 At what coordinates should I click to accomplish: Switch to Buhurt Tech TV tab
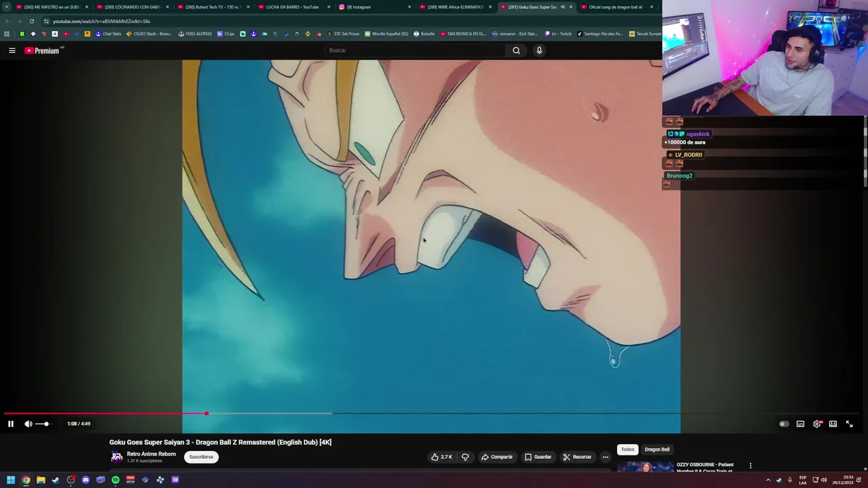point(213,7)
